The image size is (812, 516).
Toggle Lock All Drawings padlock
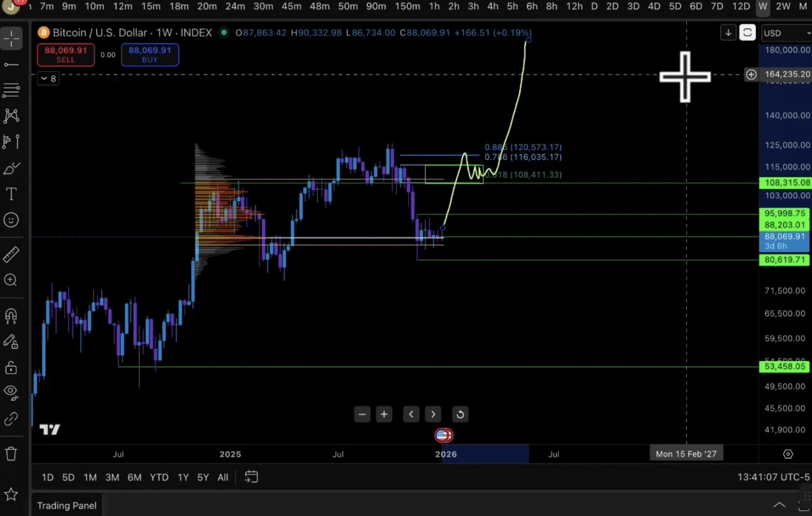tap(11, 367)
